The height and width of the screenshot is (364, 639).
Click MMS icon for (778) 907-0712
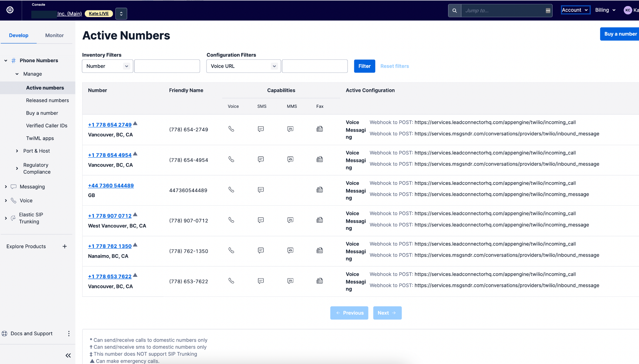click(x=290, y=220)
